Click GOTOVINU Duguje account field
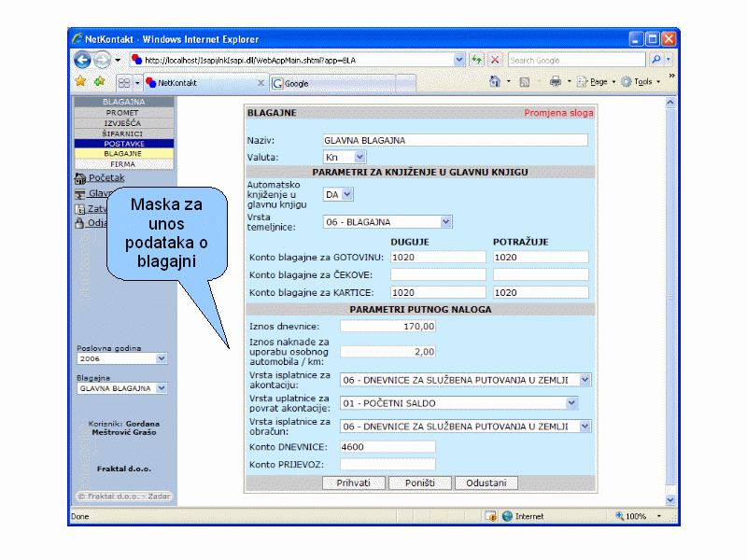 click(x=438, y=258)
